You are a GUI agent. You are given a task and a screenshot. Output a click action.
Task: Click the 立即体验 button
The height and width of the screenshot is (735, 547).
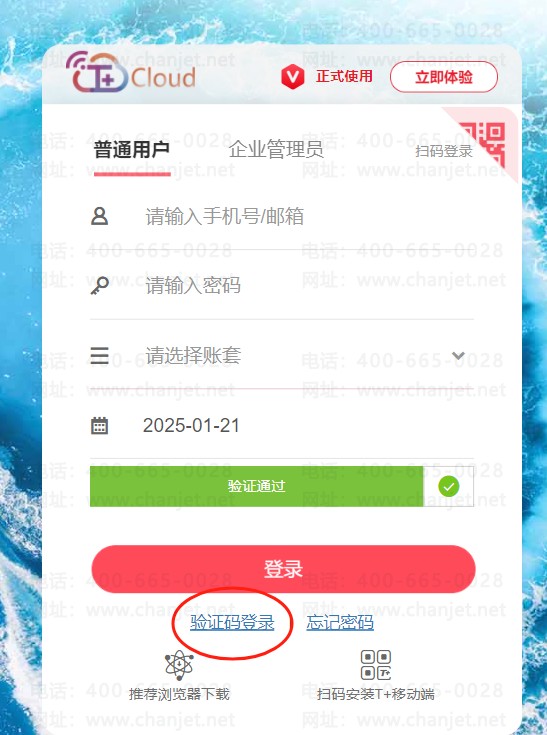(x=443, y=77)
